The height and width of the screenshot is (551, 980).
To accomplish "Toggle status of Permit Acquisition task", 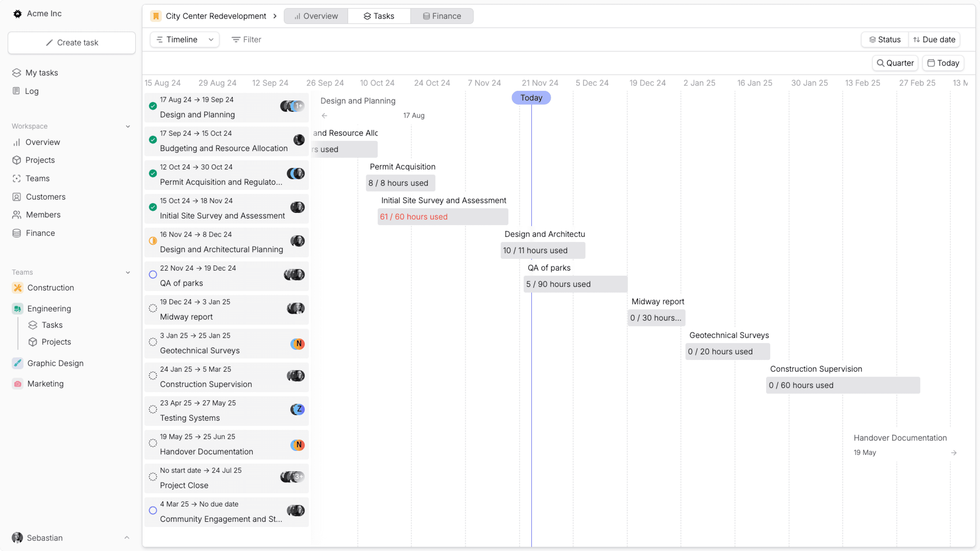I will (x=153, y=174).
